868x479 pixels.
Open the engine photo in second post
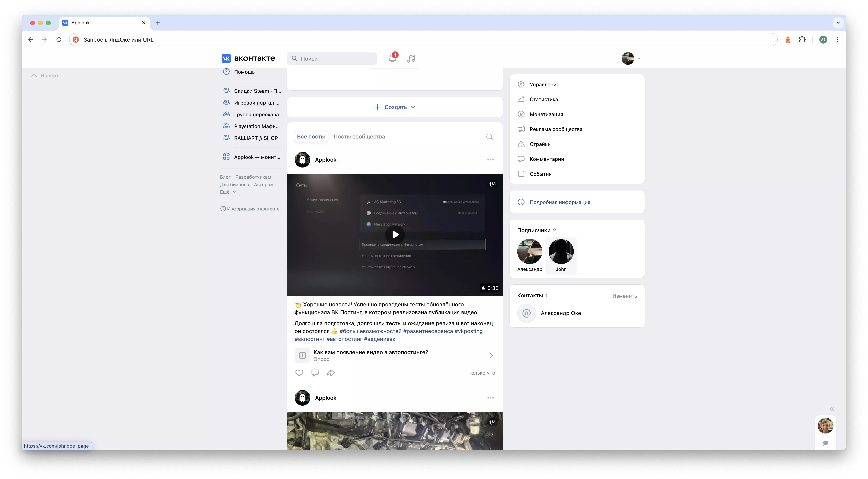[395, 431]
